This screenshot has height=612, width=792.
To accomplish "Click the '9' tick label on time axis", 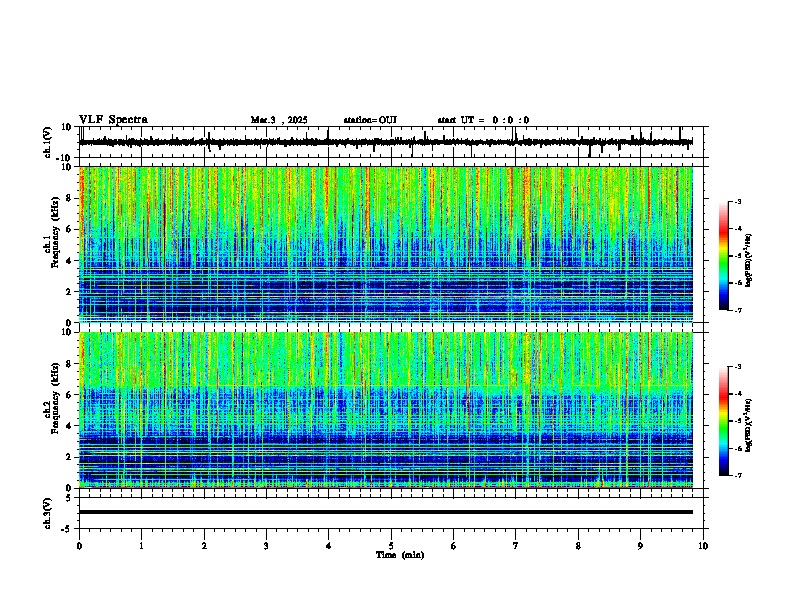I will pos(640,546).
